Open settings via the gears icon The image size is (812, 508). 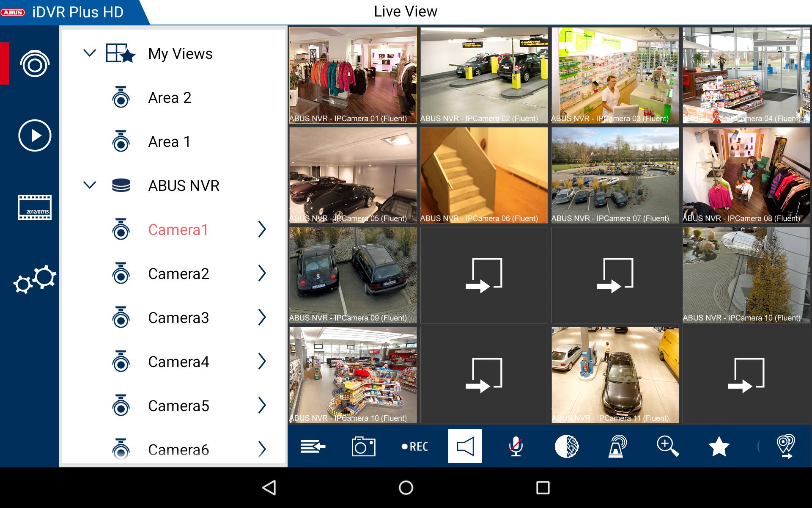(35, 279)
